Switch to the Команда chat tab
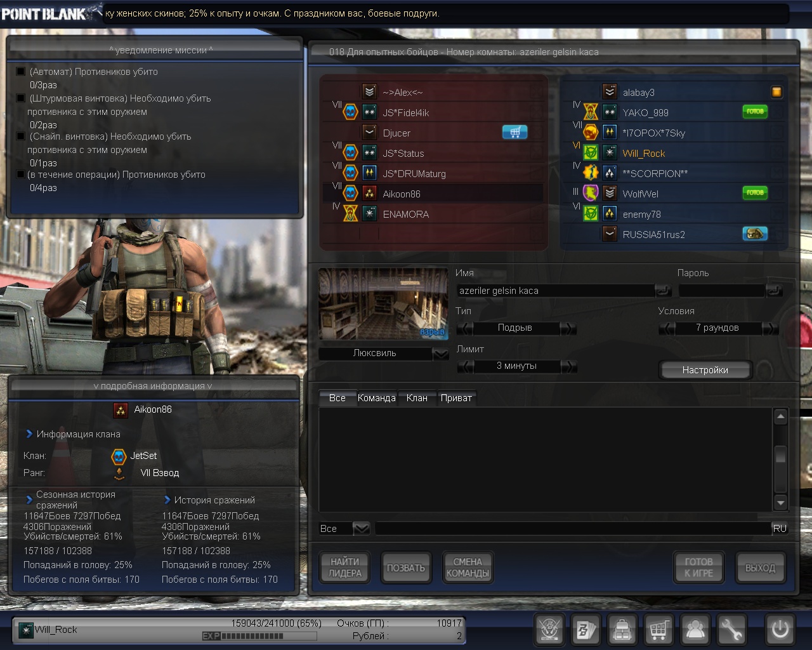 click(x=377, y=398)
